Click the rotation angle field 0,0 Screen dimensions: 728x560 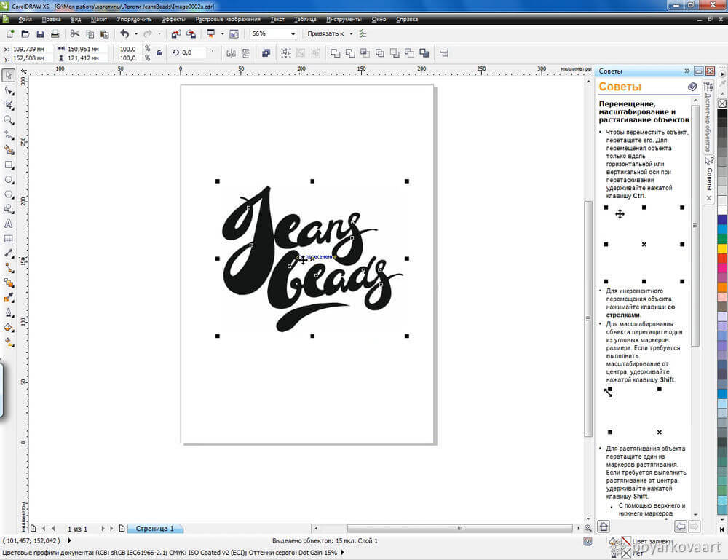tap(193, 53)
